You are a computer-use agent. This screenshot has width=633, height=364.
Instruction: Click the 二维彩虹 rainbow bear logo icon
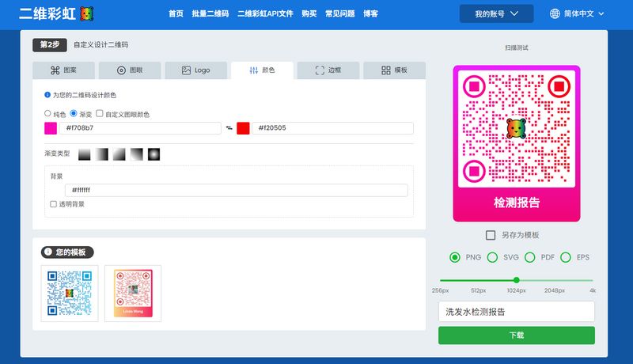coord(87,13)
